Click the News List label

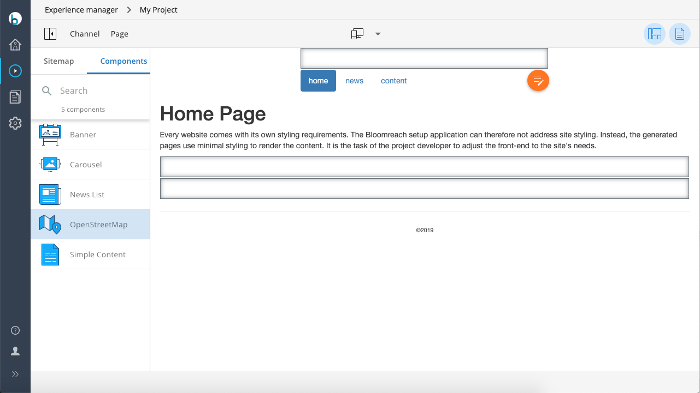click(x=87, y=194)
